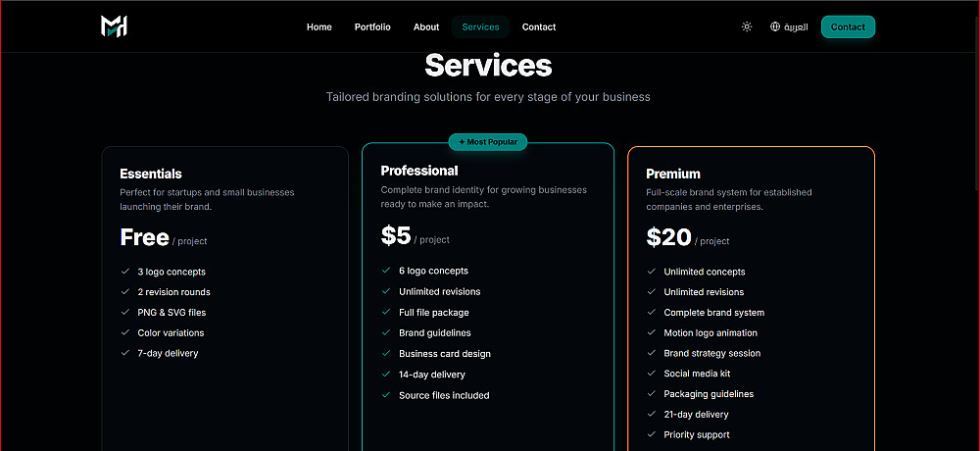Select the active Services nav tab
Image resolution: width=980 pixels, height=451 pixels.
coord(480,26)
